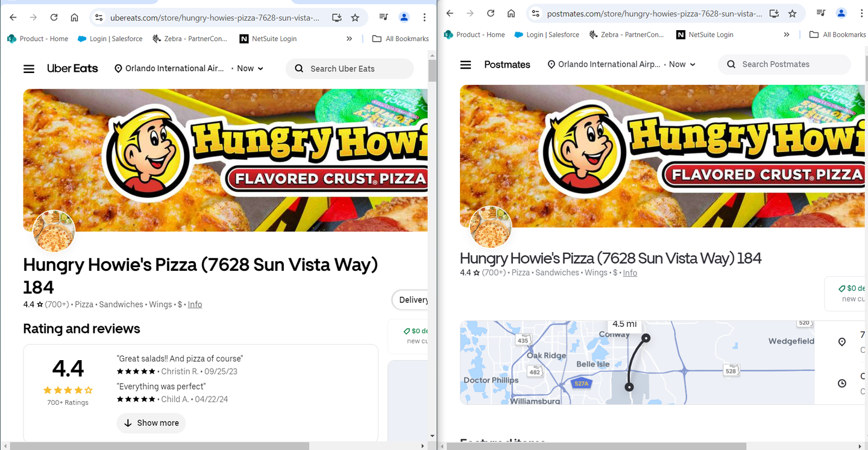Viewport: 868px width, 450px height.
Task: Open home page in Uber Eats browser window
Action: tap(74, 17)
